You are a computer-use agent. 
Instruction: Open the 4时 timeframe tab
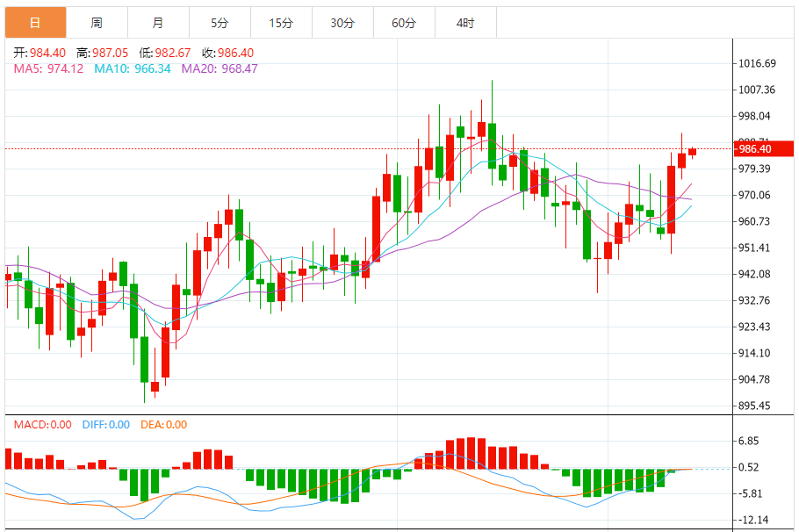point(465,23)
